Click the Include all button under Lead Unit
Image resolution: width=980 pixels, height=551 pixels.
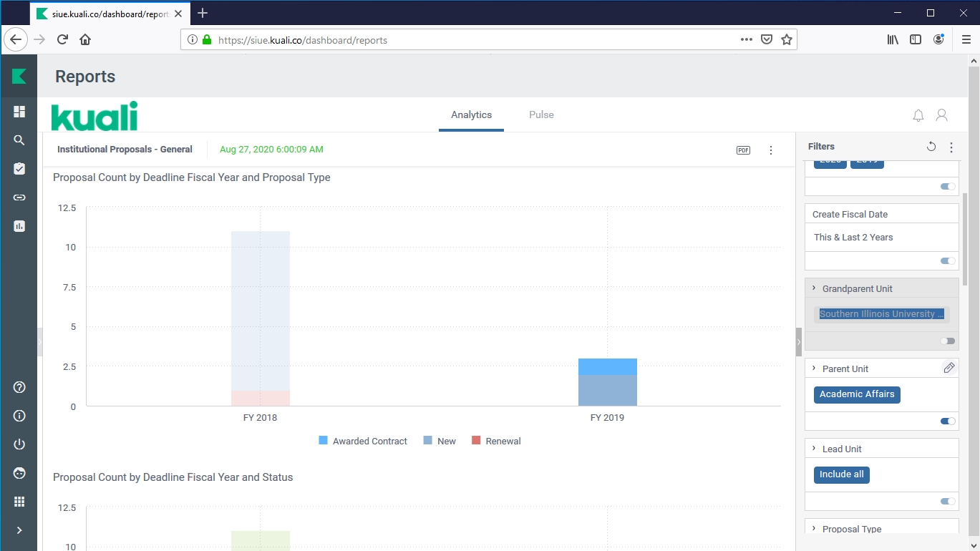click(x=841, y=474)
